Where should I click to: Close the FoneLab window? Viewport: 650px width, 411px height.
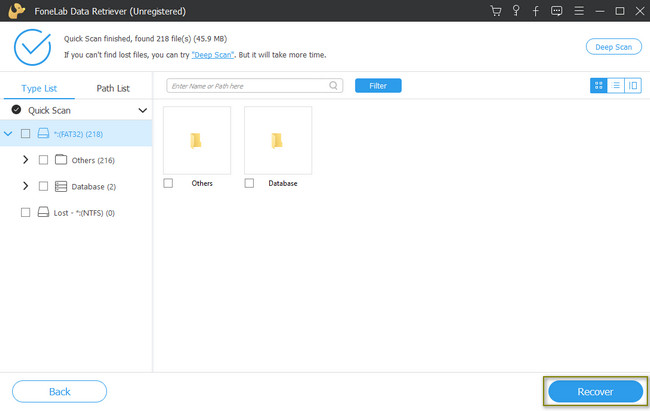coord(640,11)
